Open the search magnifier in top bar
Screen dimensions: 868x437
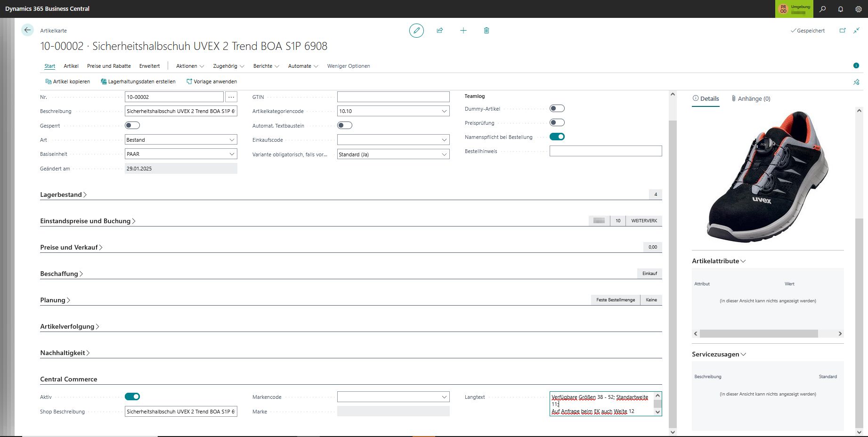[x=823, y=9]
